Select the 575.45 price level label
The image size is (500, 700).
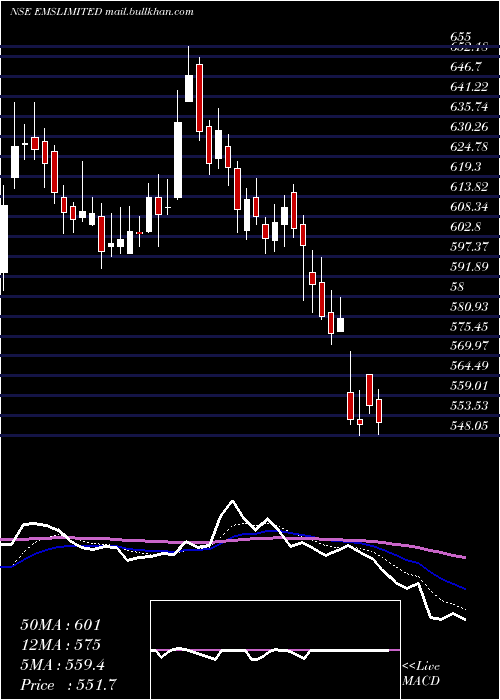coord(469,326)
